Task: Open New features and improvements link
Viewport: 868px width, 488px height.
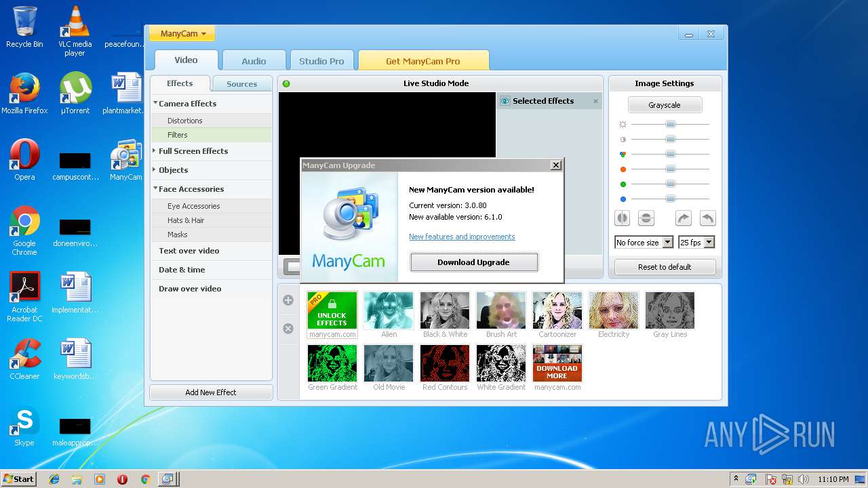Action: point(462,237)
